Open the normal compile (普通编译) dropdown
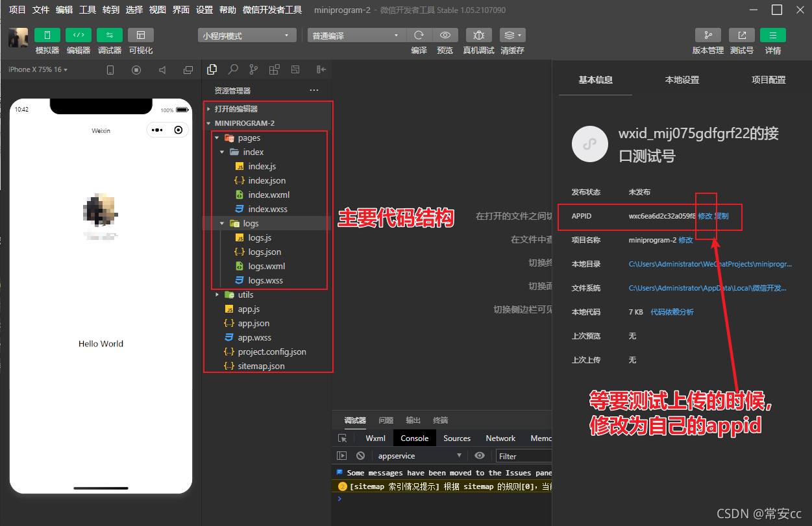 tap(356, 36)
